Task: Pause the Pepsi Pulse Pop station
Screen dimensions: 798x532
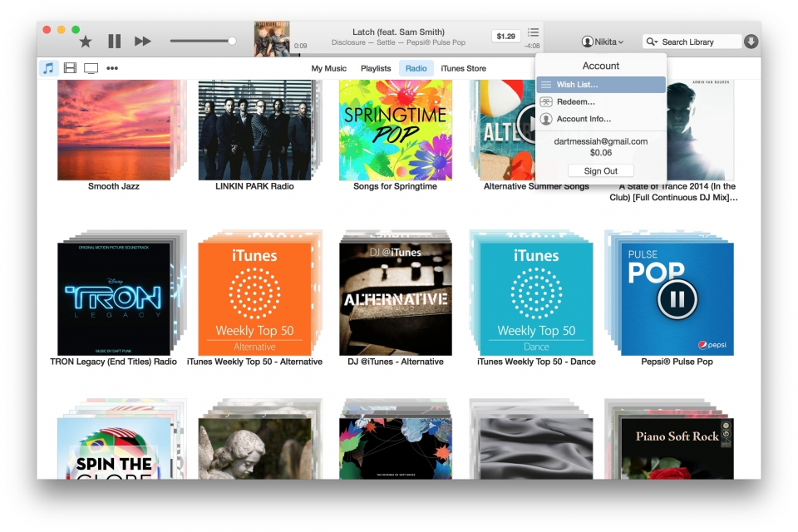Action: point(677,299)
